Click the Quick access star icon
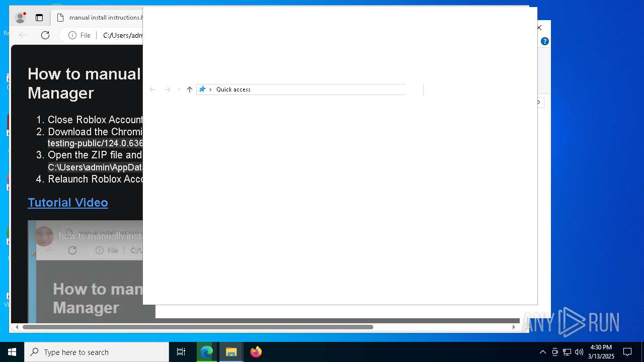 (x=202, y=89)
